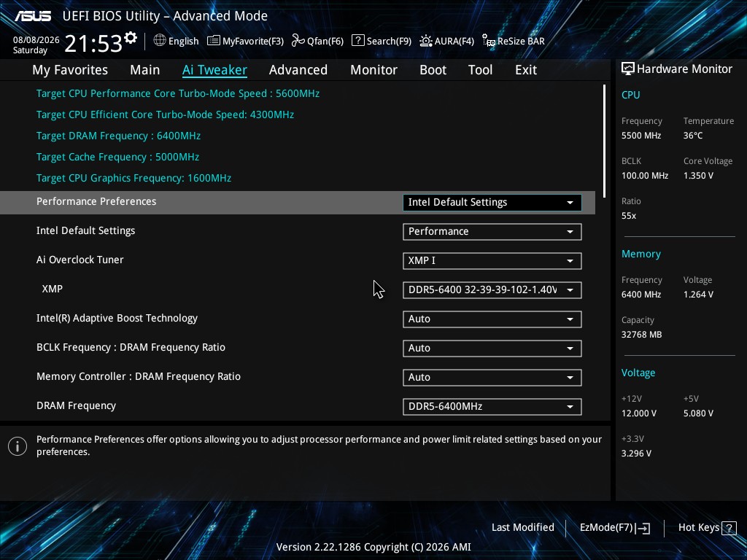
Task: Expand Ai Overclock Tuner dropdown
Action: coord(492,261)
